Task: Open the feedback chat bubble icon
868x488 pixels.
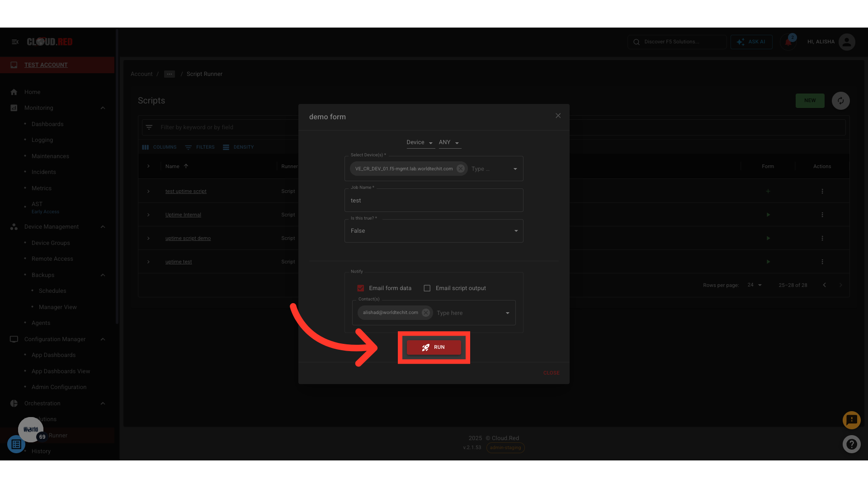Action: click(851, 420)
